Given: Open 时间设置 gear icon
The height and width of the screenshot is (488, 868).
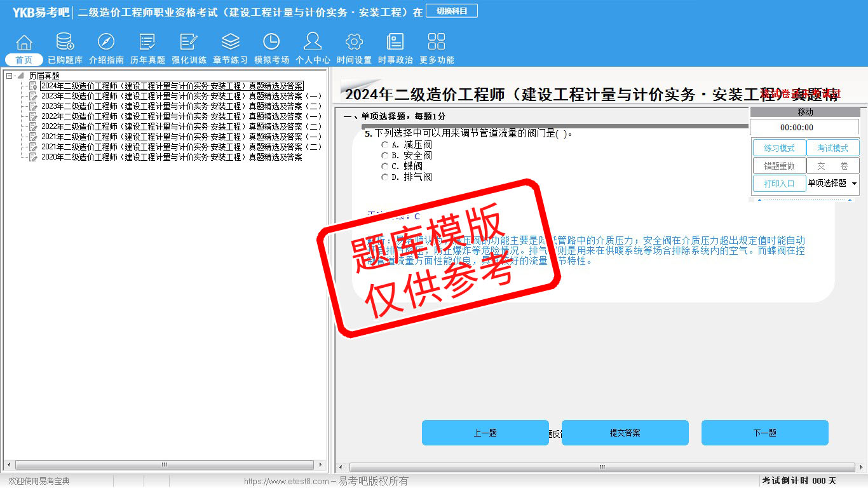Looking at the screenshot, I should pos(354,43).
